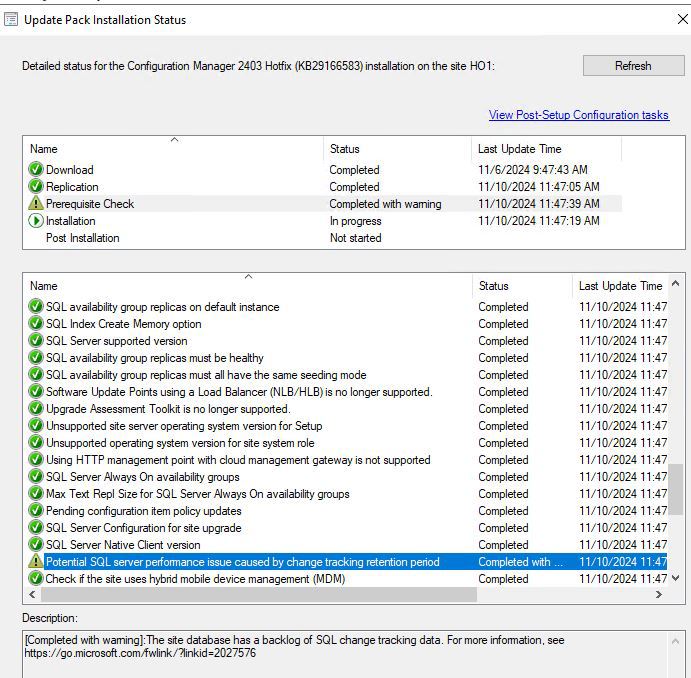691x678 pixels.
Task: Click check icon for SQL Index Create Memory option
Action: 36,323
